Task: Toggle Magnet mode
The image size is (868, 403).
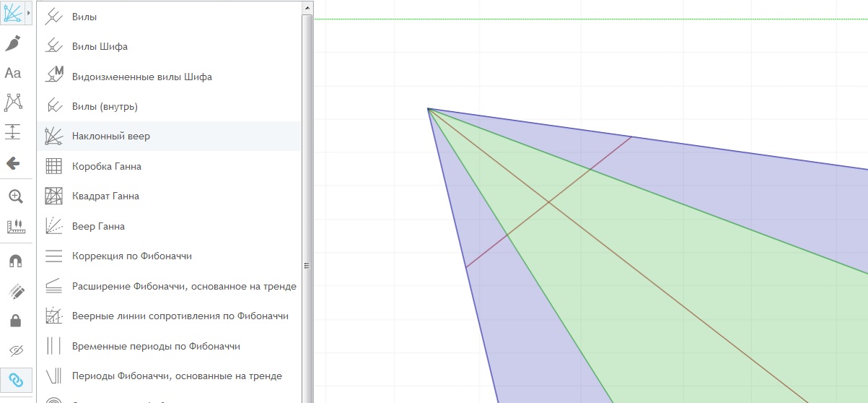Action: pos(15,261)
